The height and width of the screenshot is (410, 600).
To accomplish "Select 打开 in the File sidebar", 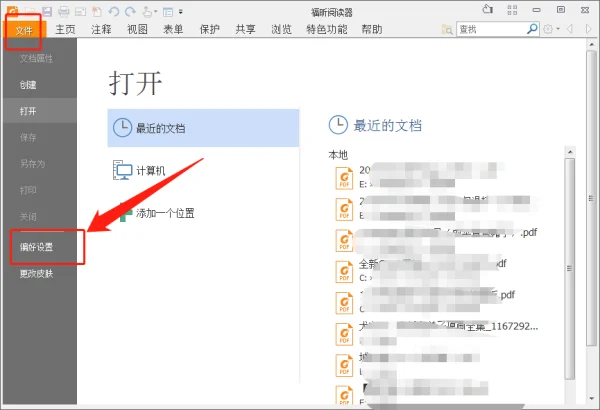I will (40, 111).
